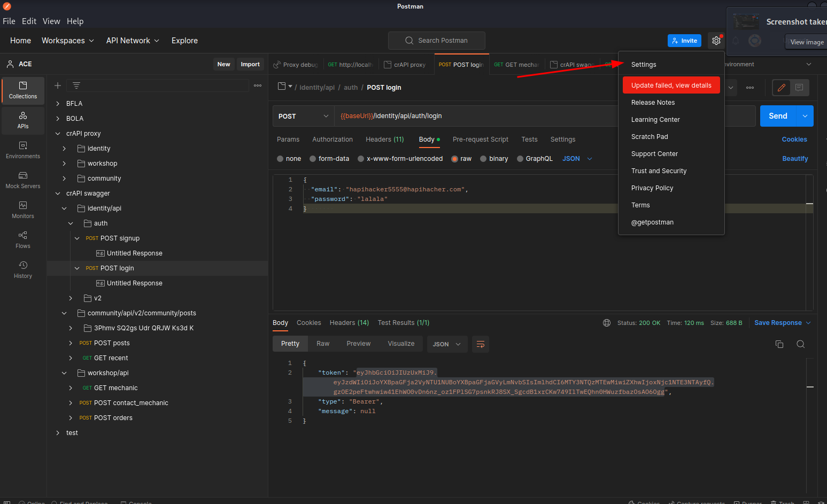
Task: Collapse the crAPI swagger collection
Action: (x=58, y=193)
